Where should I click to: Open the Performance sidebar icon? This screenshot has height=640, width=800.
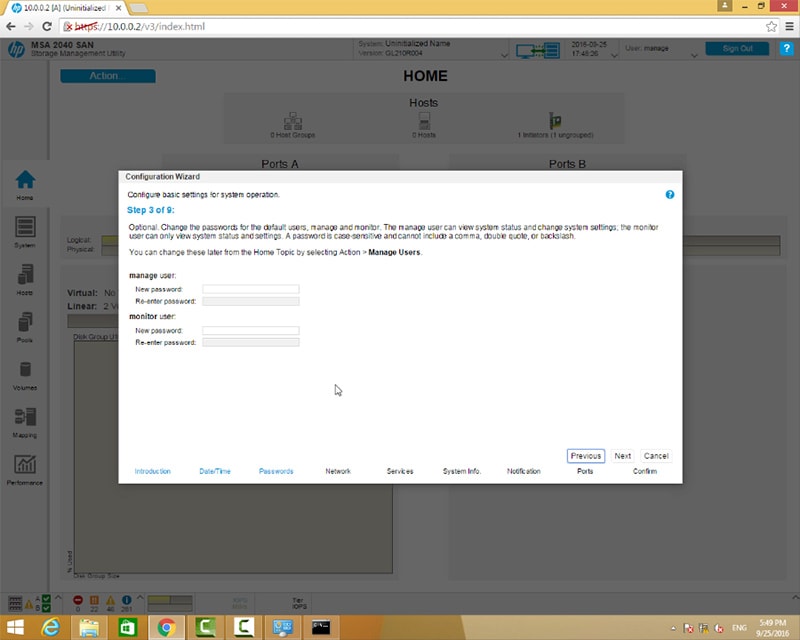(25, 467)
